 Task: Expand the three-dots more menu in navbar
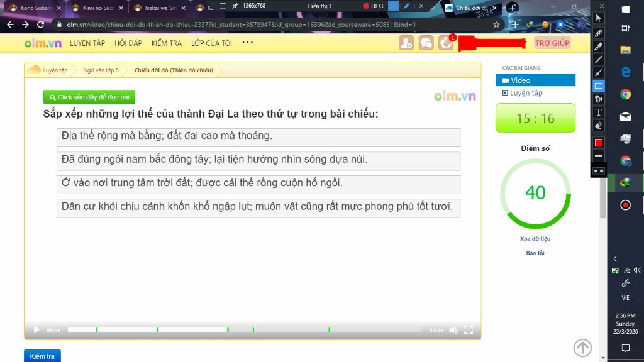click(247, 43)
